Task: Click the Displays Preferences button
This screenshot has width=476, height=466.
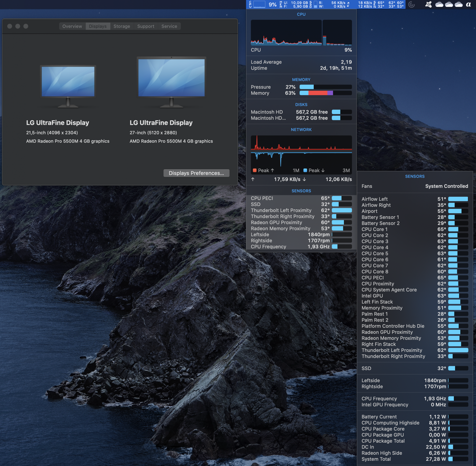Action: coord(196,173)
